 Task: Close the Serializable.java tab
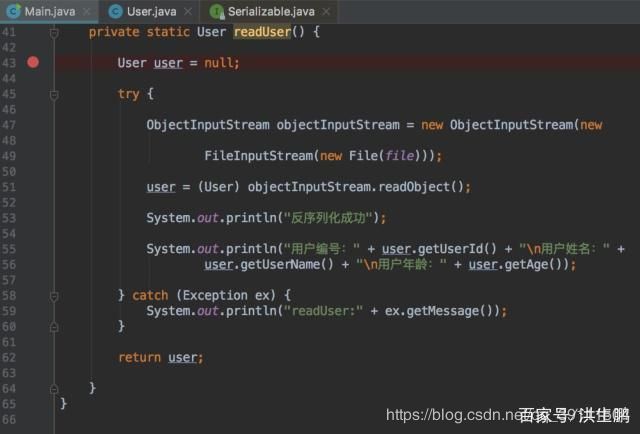click(326, 12)
